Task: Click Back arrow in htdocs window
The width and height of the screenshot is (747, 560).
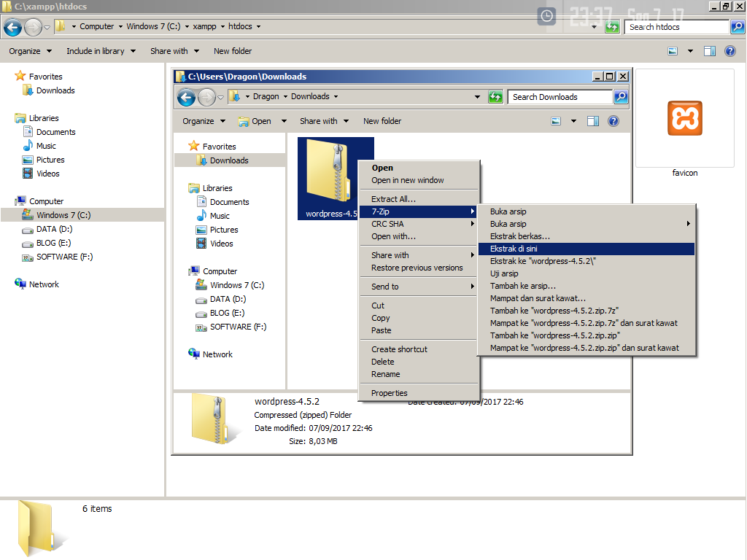Action: point(13,27)
